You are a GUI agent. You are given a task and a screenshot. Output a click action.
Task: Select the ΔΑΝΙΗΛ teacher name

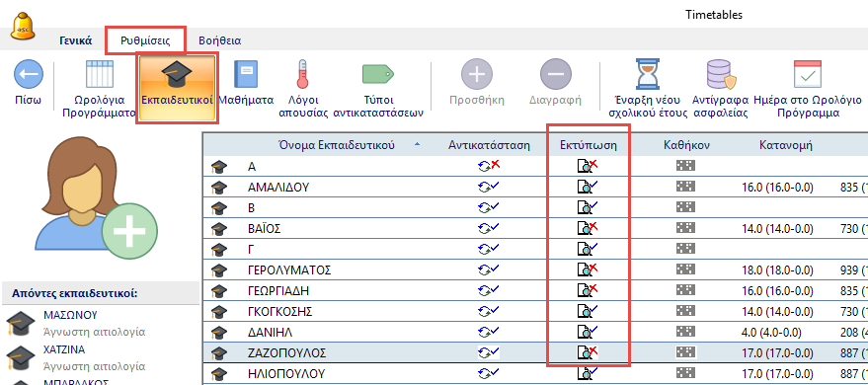(271, 332)
